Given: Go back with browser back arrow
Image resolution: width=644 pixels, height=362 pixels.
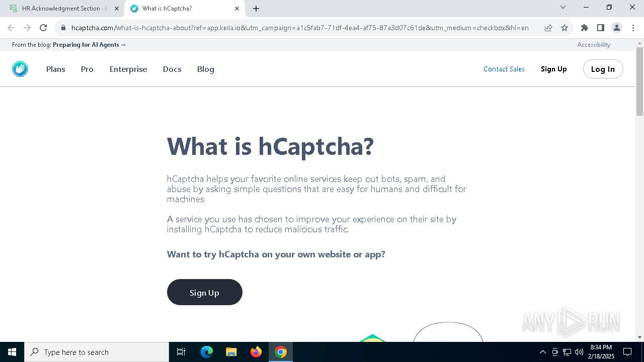Looking at the screenshot, I should (x=11, y=28).
